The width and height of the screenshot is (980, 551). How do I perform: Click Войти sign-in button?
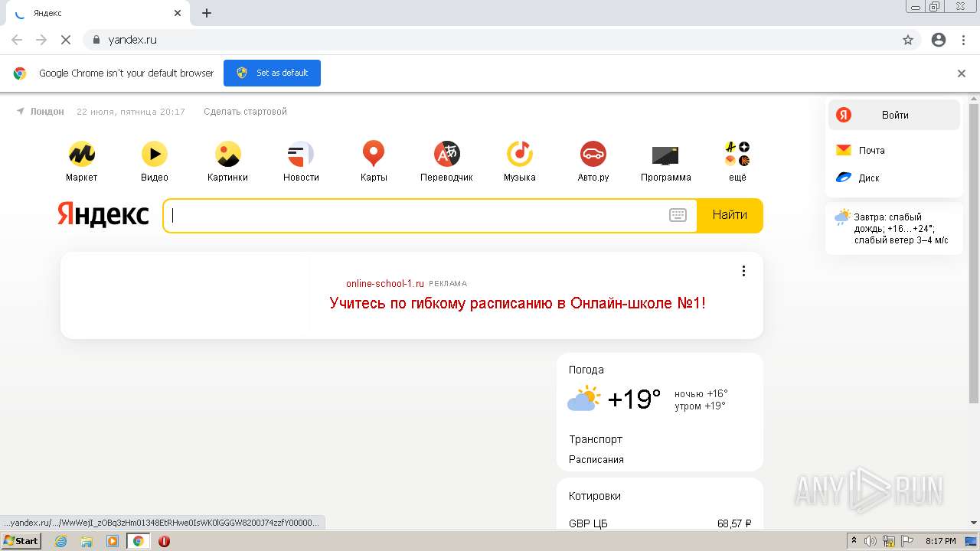click(894, 115)
